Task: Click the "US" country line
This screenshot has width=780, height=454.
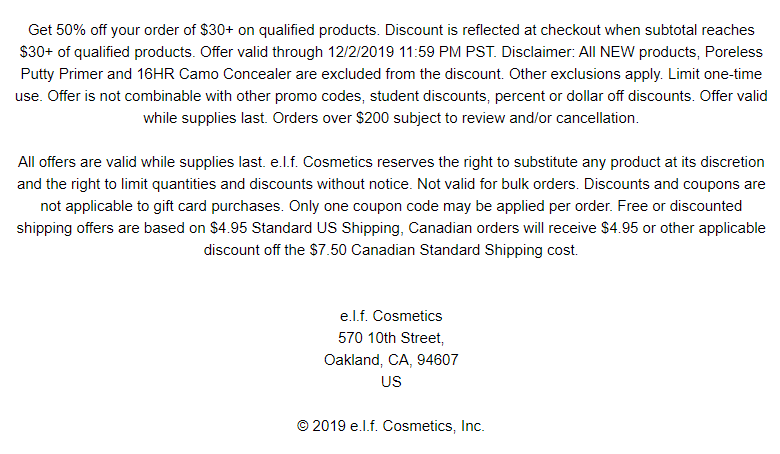Action: click(x=391, y=381)
